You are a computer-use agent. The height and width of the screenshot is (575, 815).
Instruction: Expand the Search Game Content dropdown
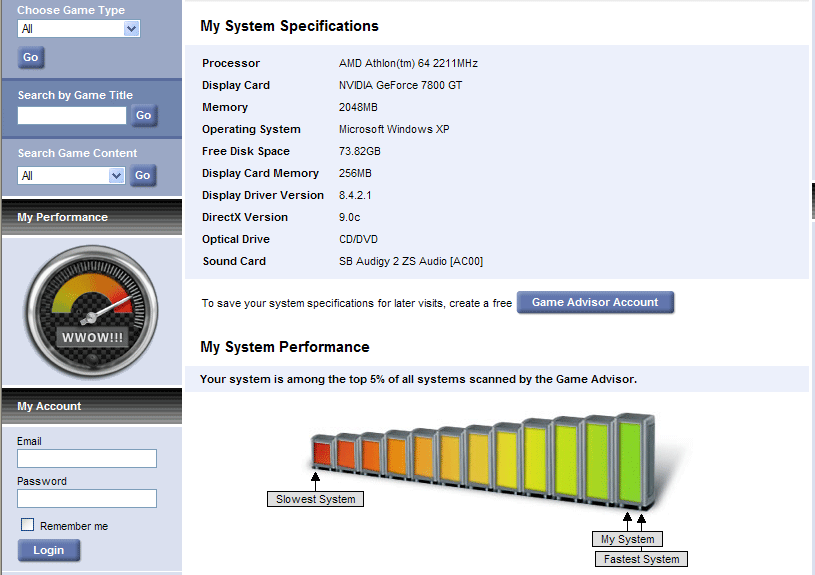tap(70, 175)
